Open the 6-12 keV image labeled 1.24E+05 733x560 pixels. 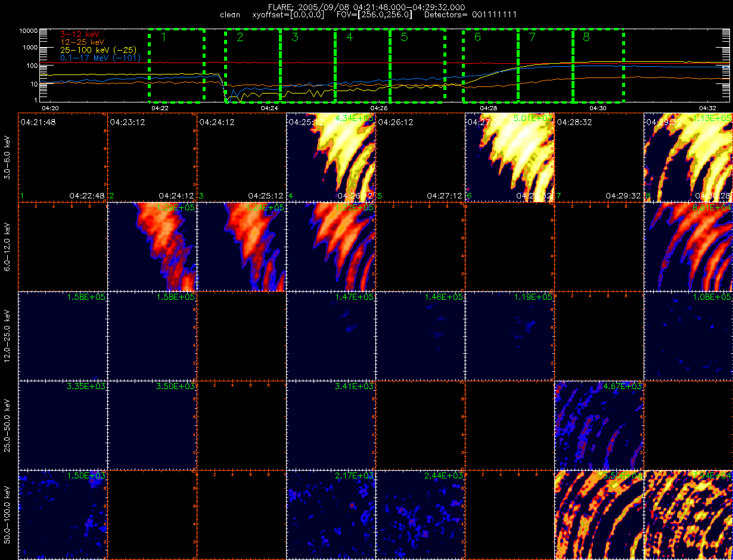[x=241, y=246]
